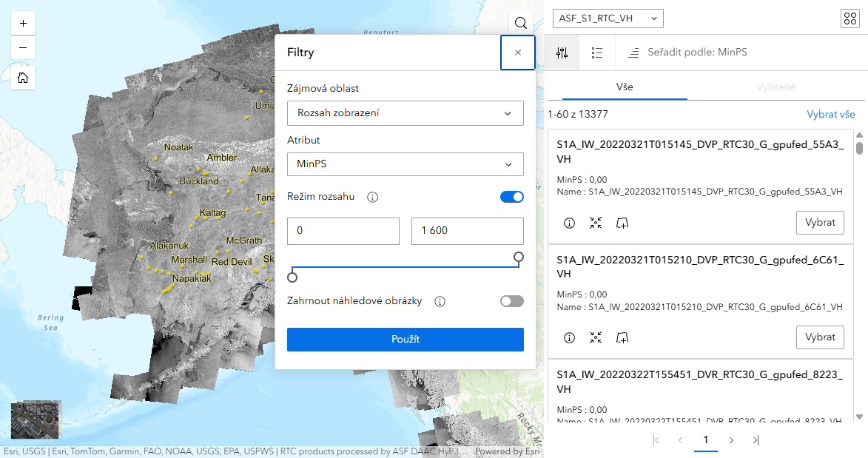This screenshot has width=868, height=458.
Task: Click the Použít button
Action: (406, 340)
